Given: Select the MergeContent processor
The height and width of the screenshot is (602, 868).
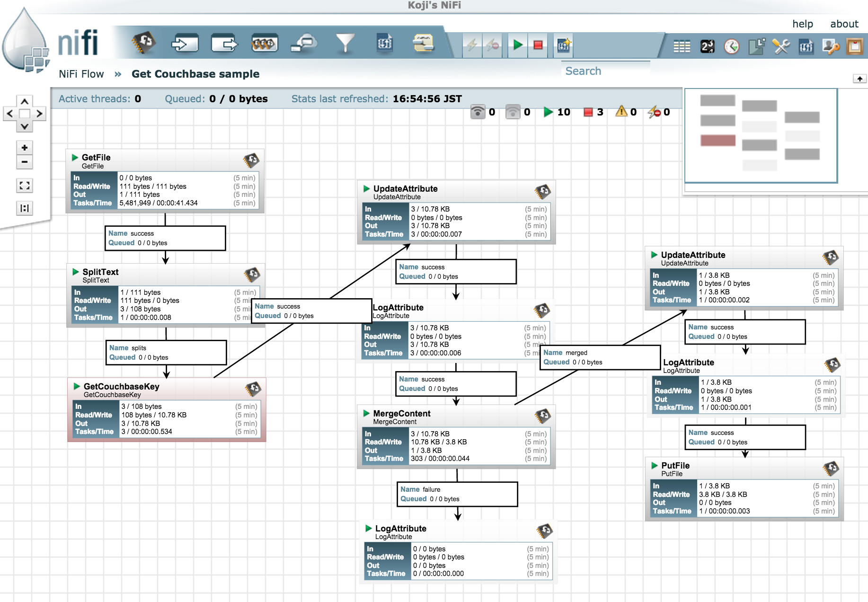Looking at the screenshot, I should [456, 437].
